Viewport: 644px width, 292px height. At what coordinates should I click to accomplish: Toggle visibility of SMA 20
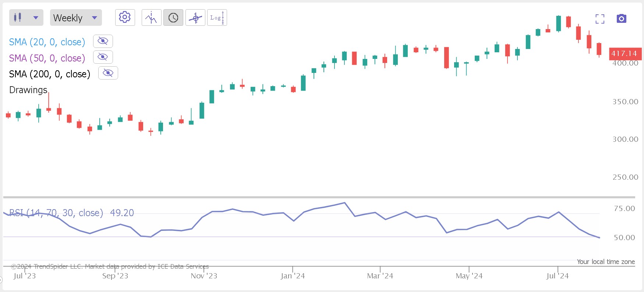pos(103,41)
